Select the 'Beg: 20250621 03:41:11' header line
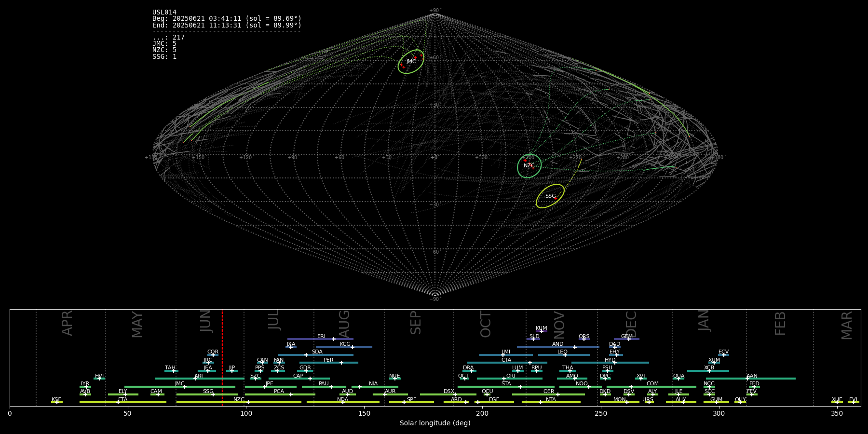868x434 pixels. (227, 19)
